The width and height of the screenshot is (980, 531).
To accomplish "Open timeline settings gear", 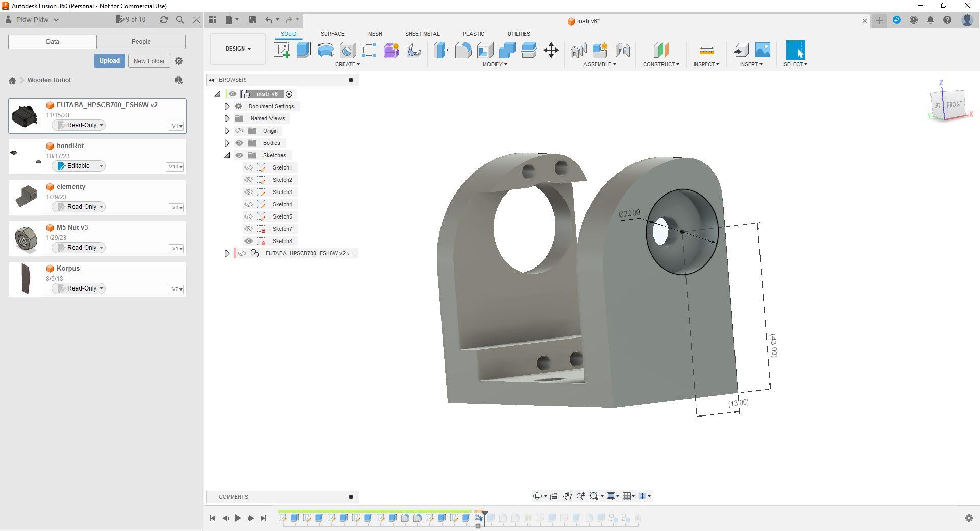I will [969, 518].
